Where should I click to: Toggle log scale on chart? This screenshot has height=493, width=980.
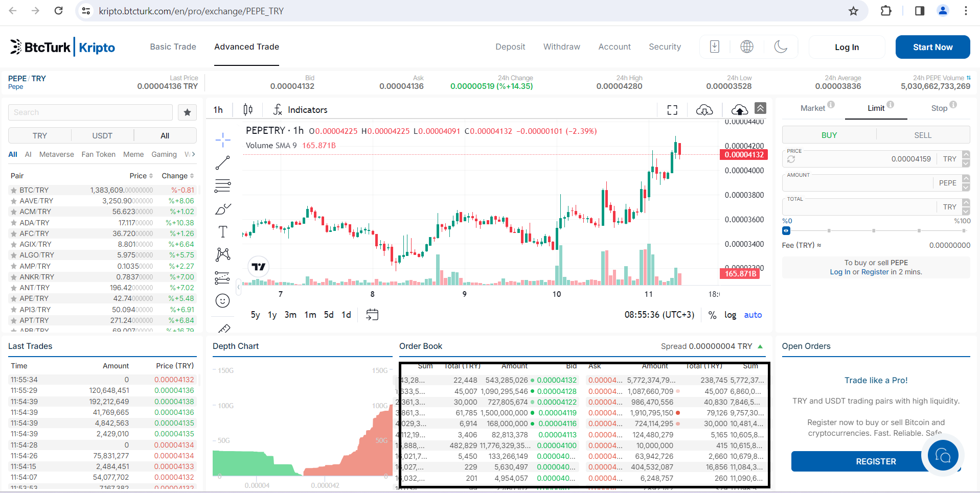pyautogui.click(x=730, y=315)
